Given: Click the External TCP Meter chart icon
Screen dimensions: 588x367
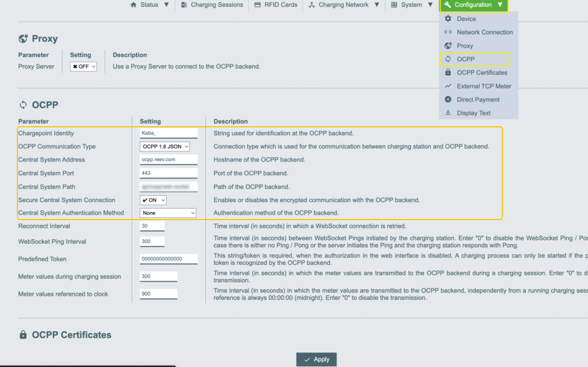Looking at the screenshot, I should [448, 86].
